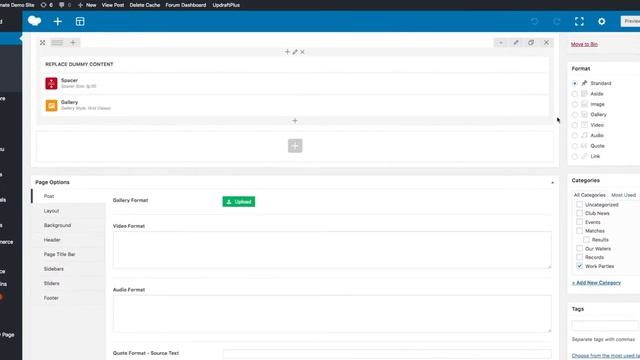Image resolution: width=640 pixels, height=360 pixels.
Task: Check the Matches category
Action: 580,231
